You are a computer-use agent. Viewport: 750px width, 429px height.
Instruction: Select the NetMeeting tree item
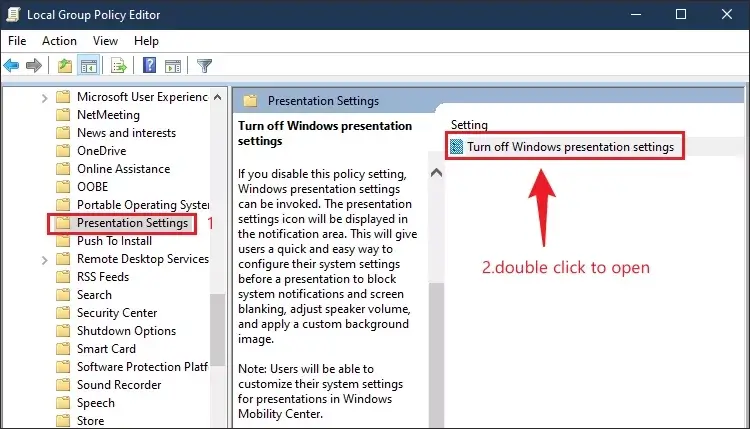(109, 115)
